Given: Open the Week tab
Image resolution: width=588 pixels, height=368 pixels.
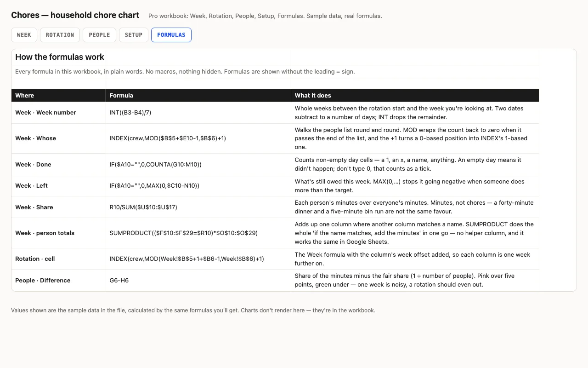Looking at the screenshot, I should coord(24,35).
